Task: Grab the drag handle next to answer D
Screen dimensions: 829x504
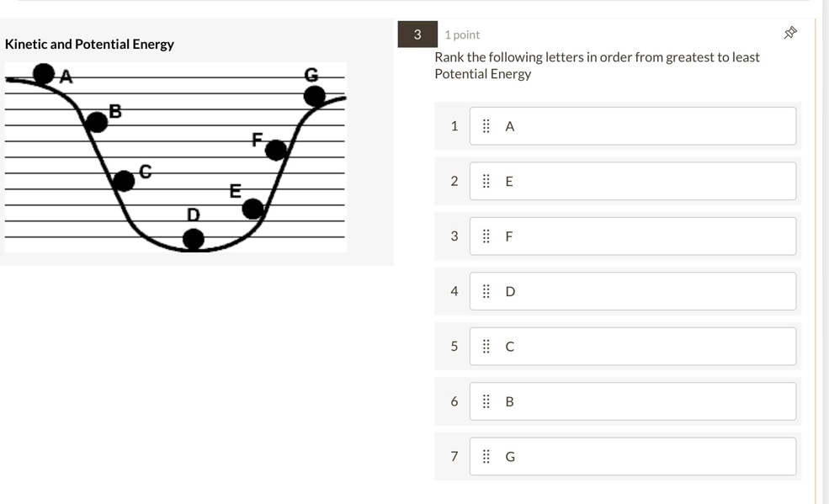Action: [x=486, y=290]
